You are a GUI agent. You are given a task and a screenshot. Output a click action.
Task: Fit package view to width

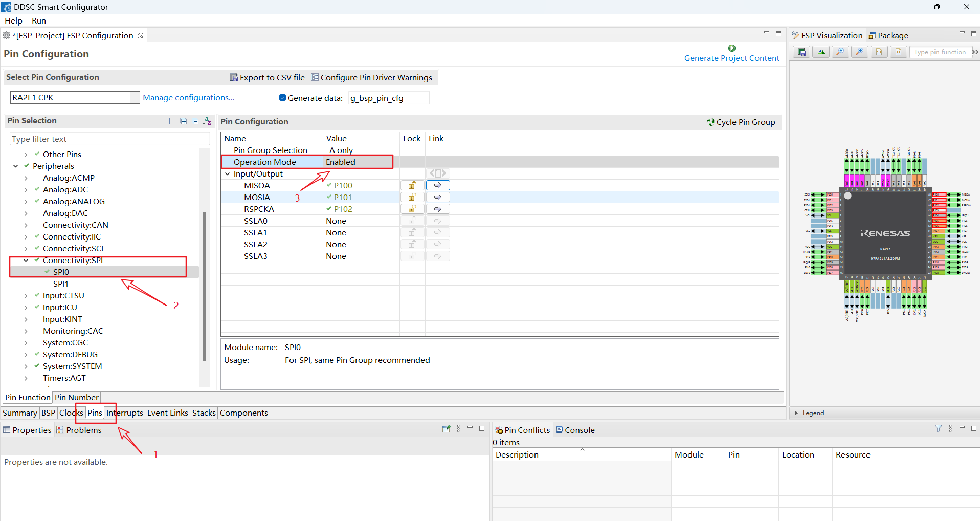click(898, 52)
